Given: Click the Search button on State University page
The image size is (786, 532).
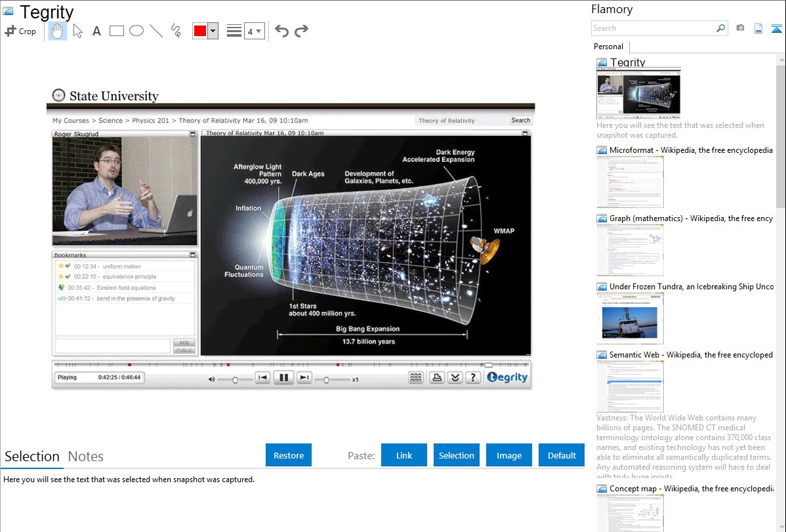Looking at the screenshot, I should tap(520, 120).
